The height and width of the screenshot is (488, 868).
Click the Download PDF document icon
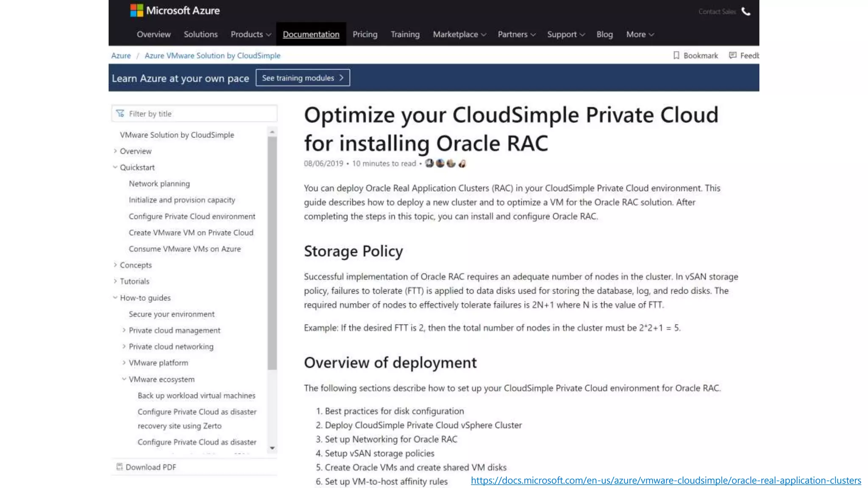click(x=120, y=466)
